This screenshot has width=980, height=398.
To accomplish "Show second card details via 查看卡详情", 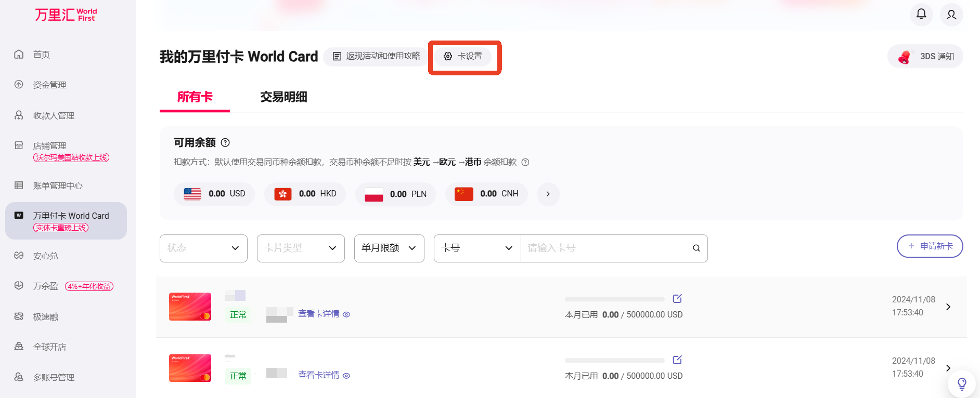I will [324, 375].
